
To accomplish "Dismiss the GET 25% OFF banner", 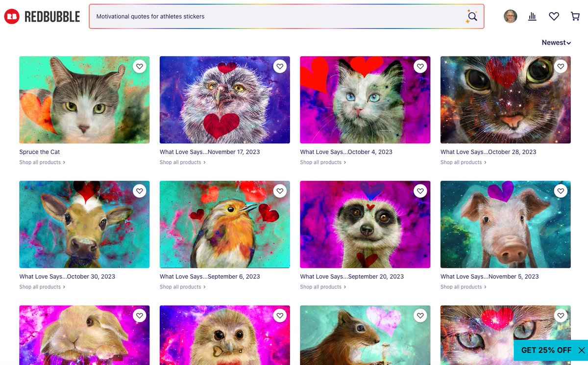I will (582, 351).
